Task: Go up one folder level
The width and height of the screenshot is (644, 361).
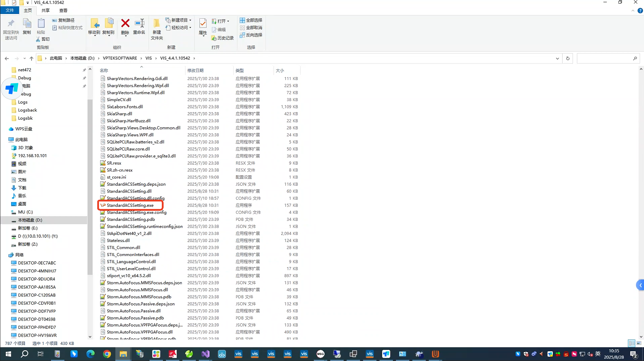Action: pos(32,58)
